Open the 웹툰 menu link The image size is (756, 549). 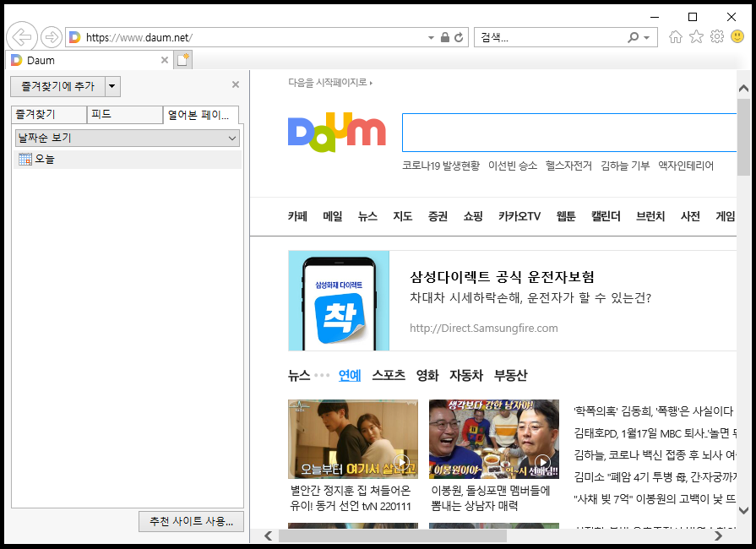566,216
